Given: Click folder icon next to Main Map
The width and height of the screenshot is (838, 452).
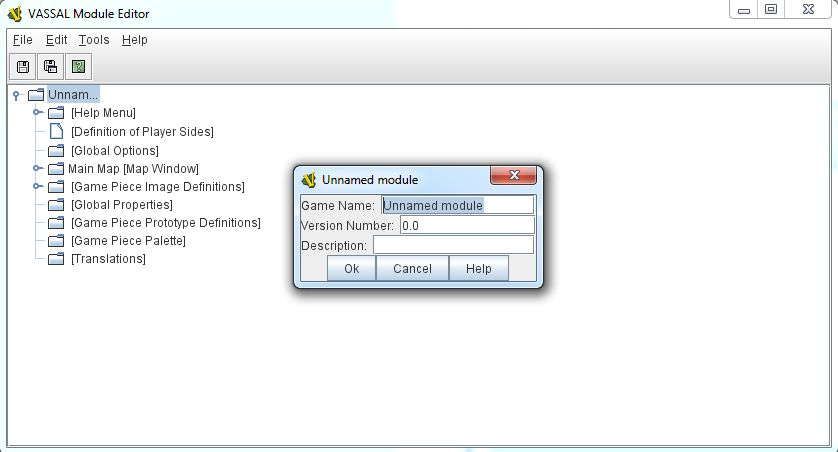Looking at the screenshot, I should (x=56, y=169).
